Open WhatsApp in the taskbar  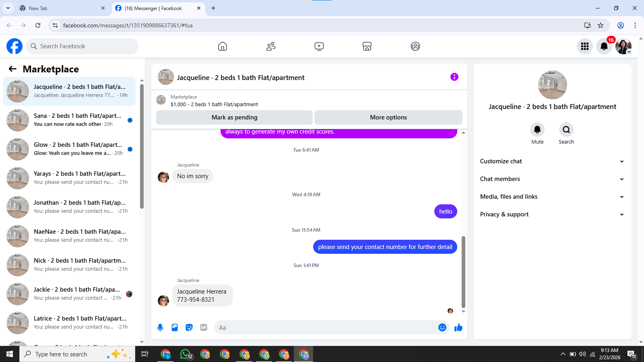click(186, 354)
